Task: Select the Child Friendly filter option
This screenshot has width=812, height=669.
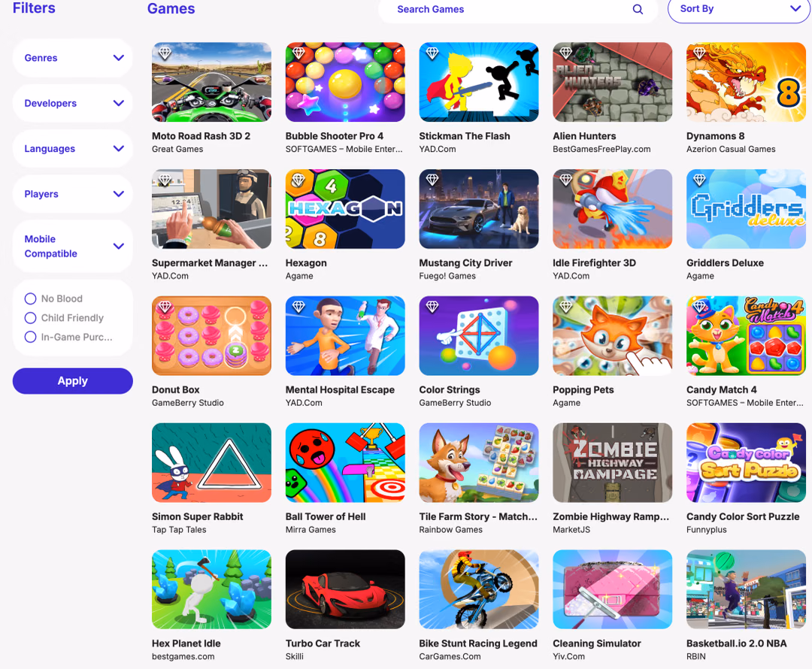Action: coord(31,318)
